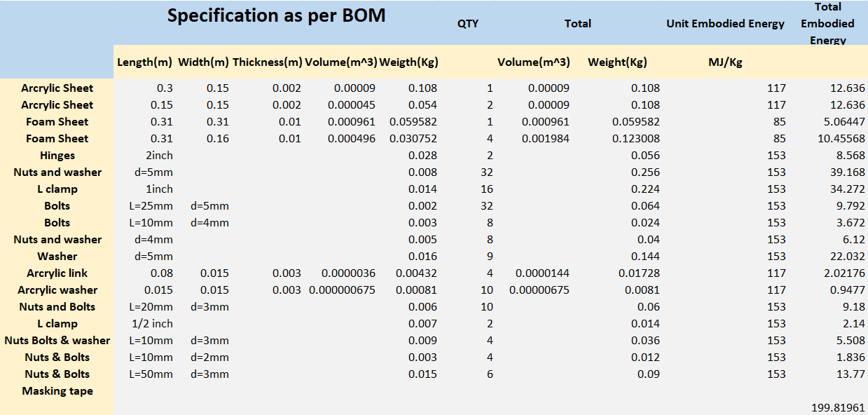
Task: Click the 'Nuts Bolts & washer' row label
Action: click(57, 341)
